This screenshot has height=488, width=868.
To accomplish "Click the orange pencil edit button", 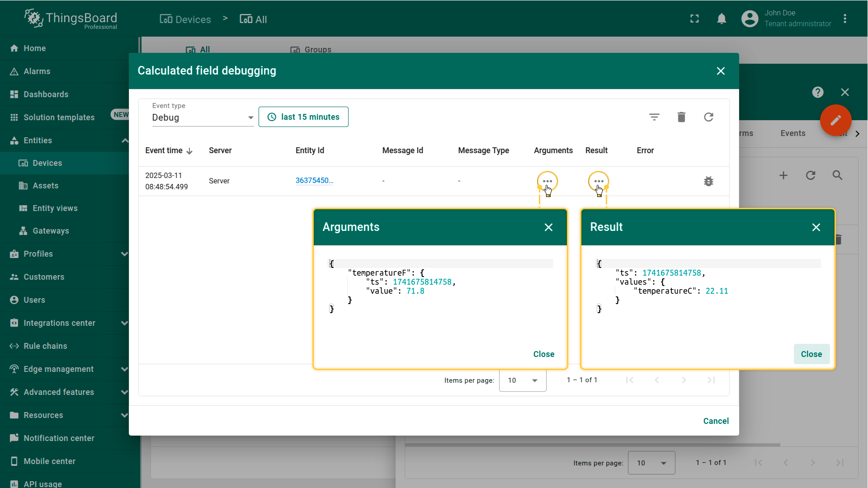I will (x=835, y=120).
